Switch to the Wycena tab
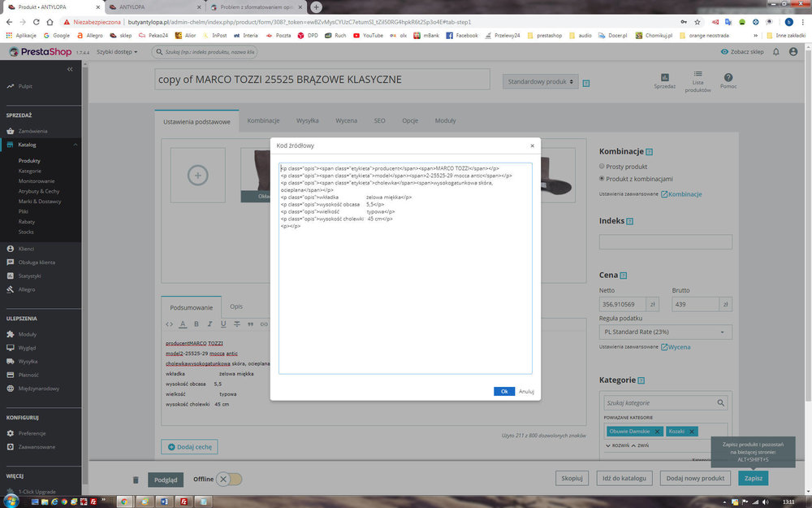The height and width of the screenshot is (508, 812). 346,121
